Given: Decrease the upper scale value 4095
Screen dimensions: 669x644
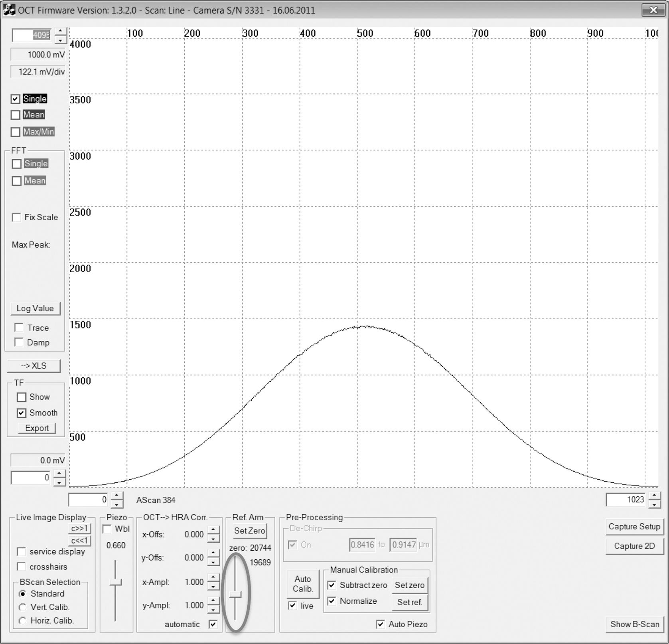Looking at the screenshot, I should tap(60, 40).
